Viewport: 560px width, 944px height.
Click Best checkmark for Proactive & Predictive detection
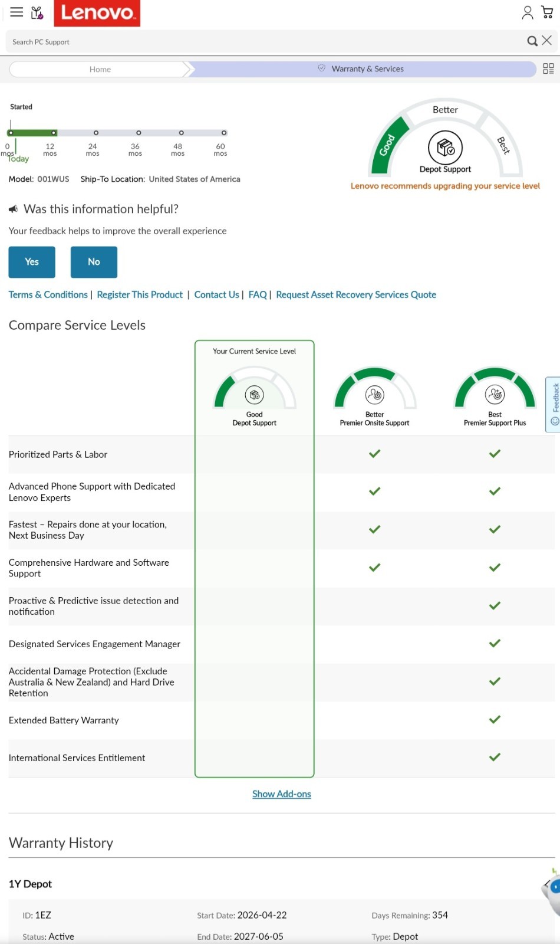click(x=495, y=606)
